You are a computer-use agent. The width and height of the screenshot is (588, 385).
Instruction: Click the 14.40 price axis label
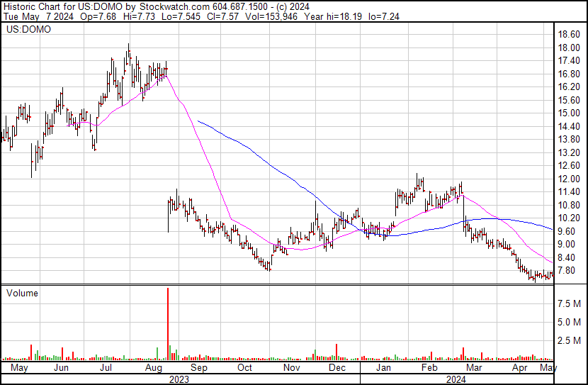click(x=569, y=126)
